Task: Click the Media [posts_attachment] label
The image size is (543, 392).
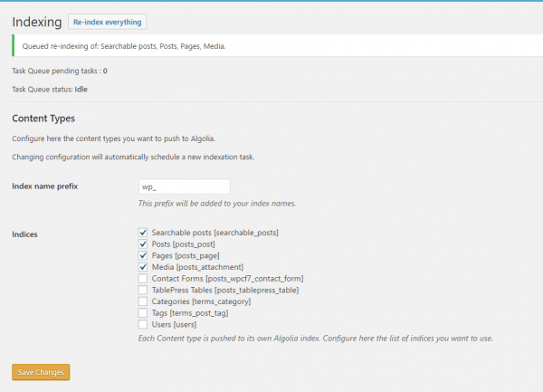Action: pyautogui.click(x=197, y=267)
